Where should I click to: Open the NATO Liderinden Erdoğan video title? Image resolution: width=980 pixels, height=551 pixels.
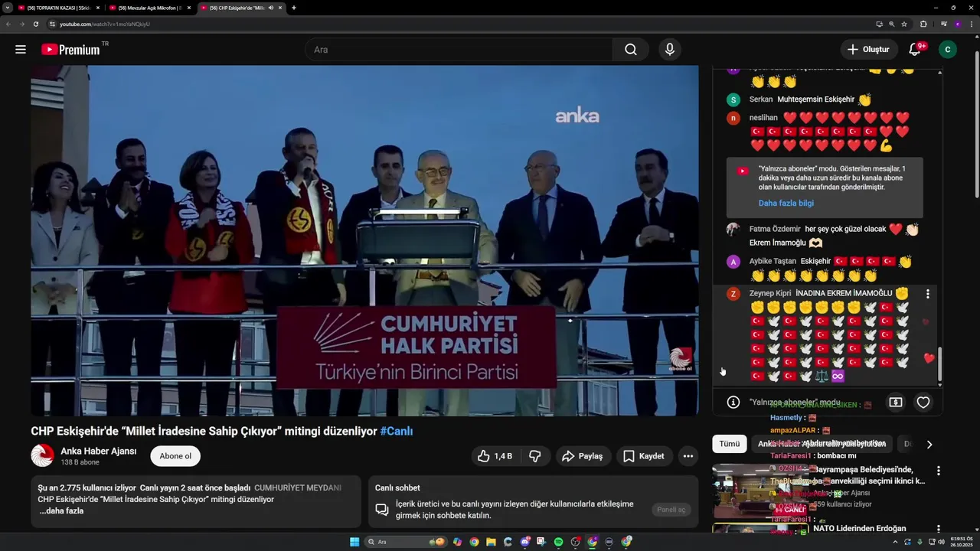coord(859,528)
